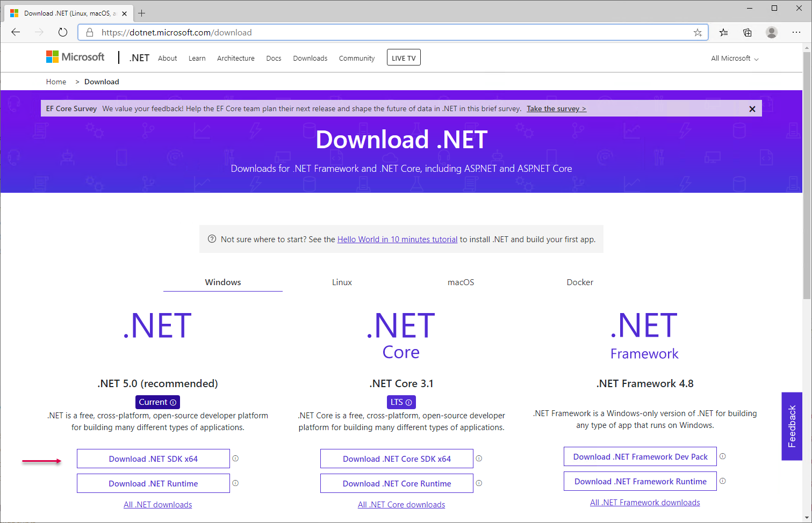The image size is (812, 523).
Task: Show info beside .NET Framework Runtime download
Action: click(723, 481)
